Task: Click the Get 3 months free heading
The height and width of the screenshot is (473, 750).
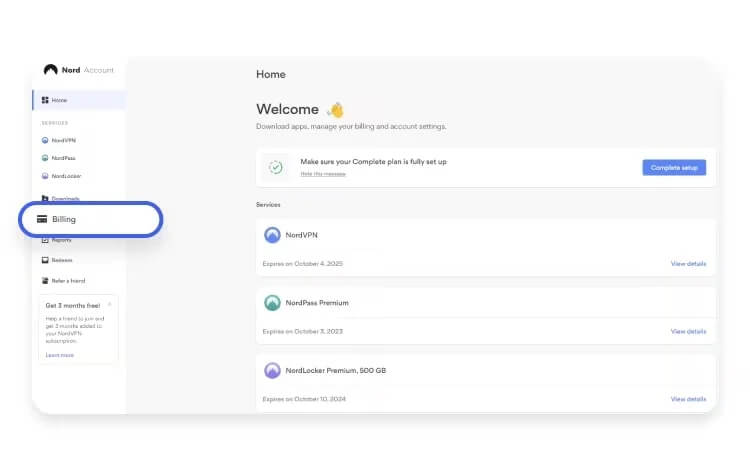Action: 73,305
